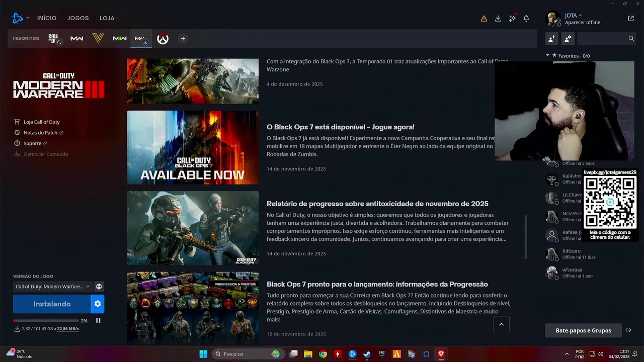
Task: Select friend wfzeraaa
Action: (572, 273)
